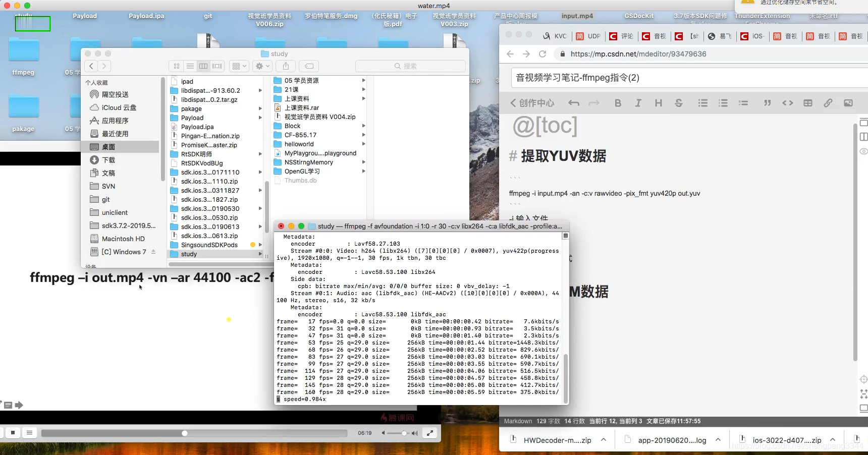Screen dimensions: 868x455
Task: Switch Finder to column view
Action: click(x=203, y=66)
